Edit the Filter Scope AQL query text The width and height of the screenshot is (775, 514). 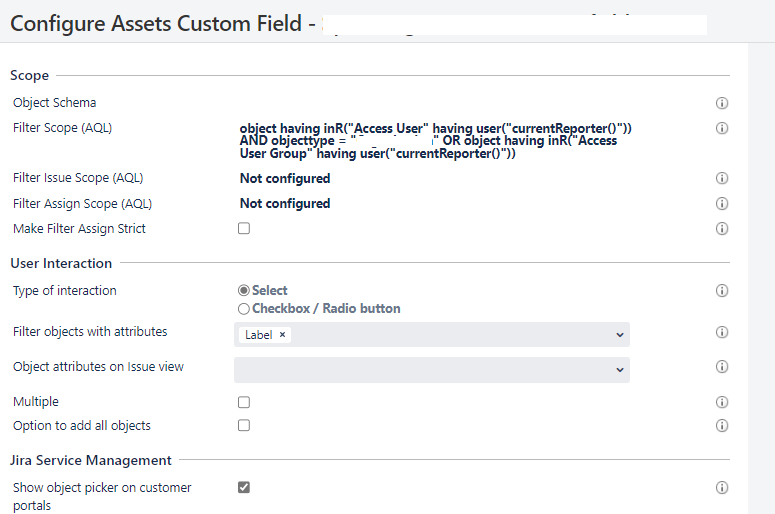click(x=435, y=141)
